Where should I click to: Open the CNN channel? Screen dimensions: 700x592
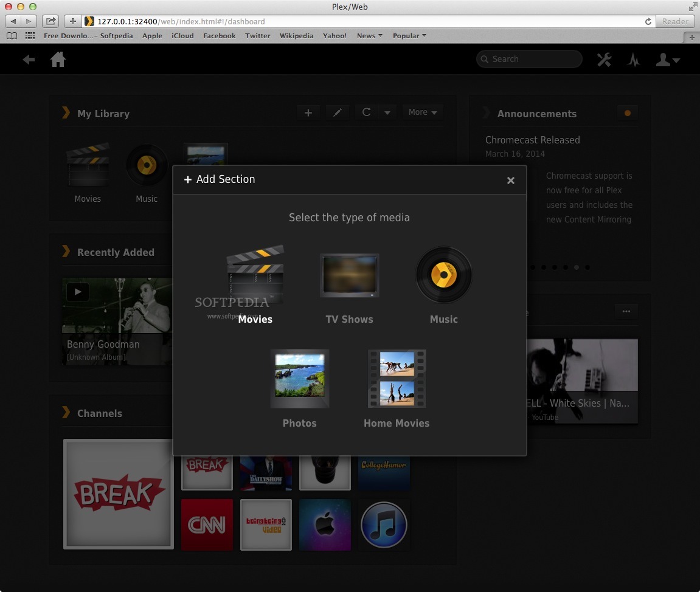point(207,524)
